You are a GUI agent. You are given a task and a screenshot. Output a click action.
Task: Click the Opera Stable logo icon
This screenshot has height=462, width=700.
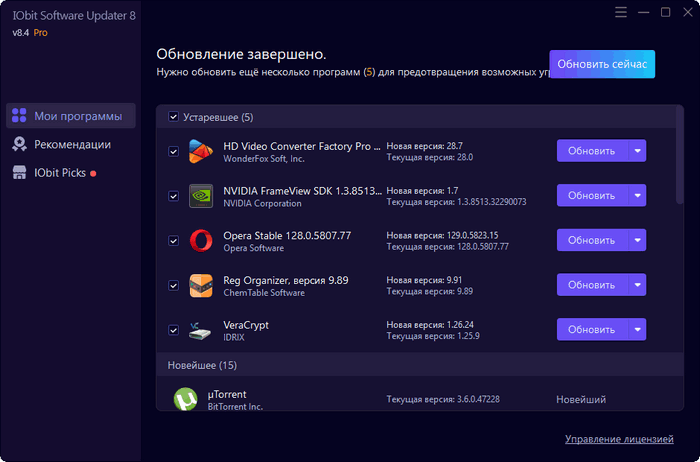click(x=200, y=241)
